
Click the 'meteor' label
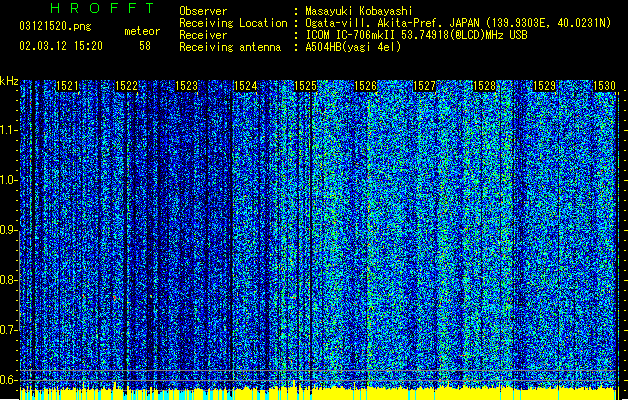142,31
